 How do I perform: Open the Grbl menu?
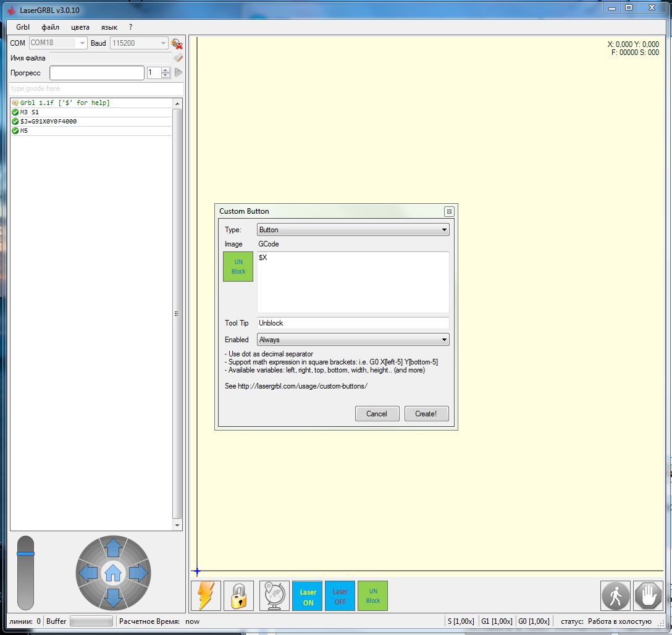point(23,27)
